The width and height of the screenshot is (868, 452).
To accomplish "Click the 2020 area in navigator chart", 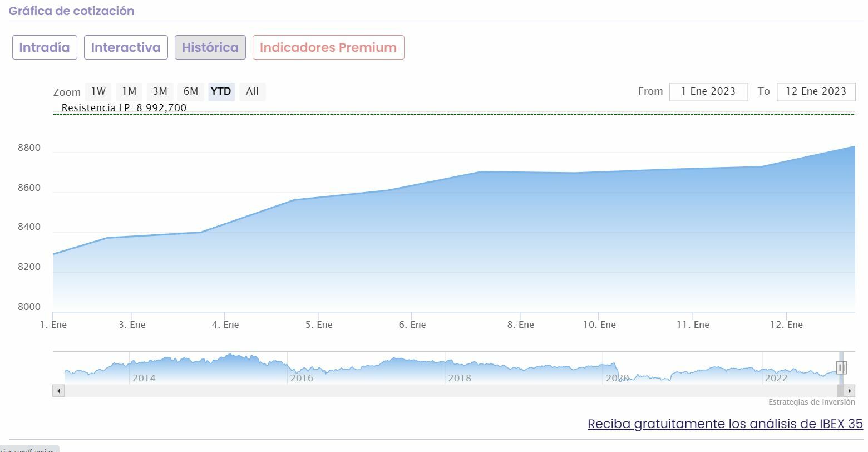I will pos(617,370).
